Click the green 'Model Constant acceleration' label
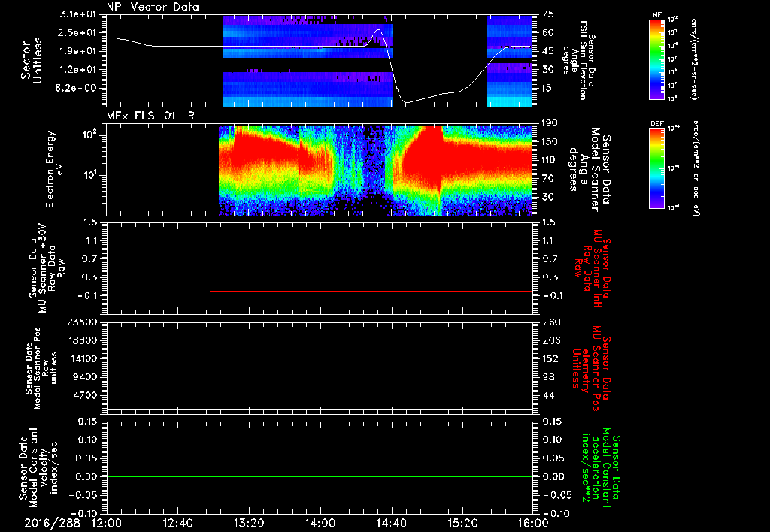770x532 pixels. (601, 467)
